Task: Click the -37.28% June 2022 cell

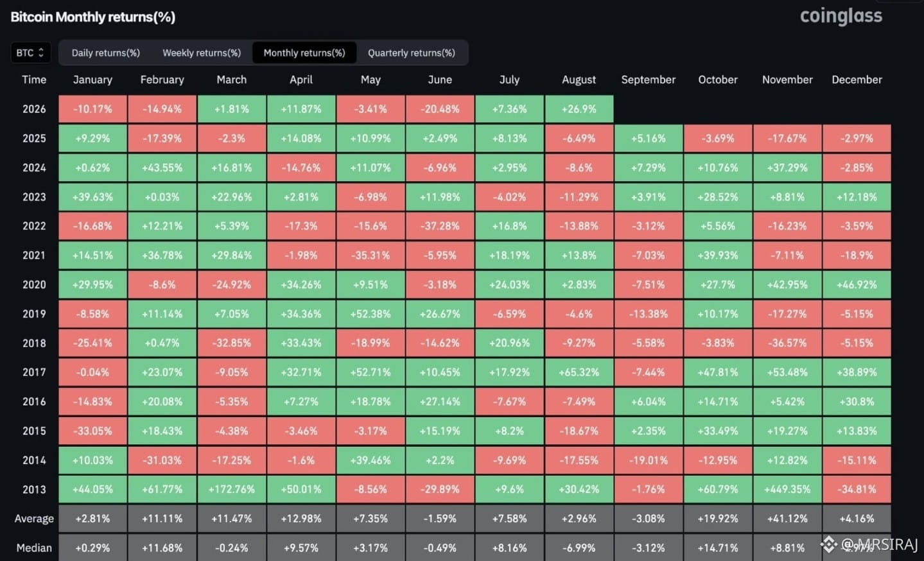Action: coord(440,226)
